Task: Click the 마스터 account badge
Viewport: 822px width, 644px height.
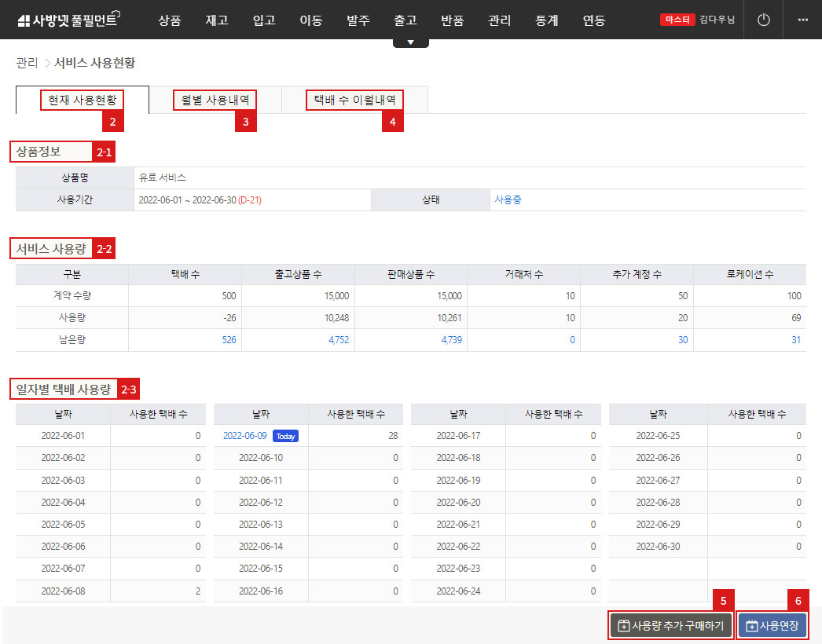Action: click(677, 20)
